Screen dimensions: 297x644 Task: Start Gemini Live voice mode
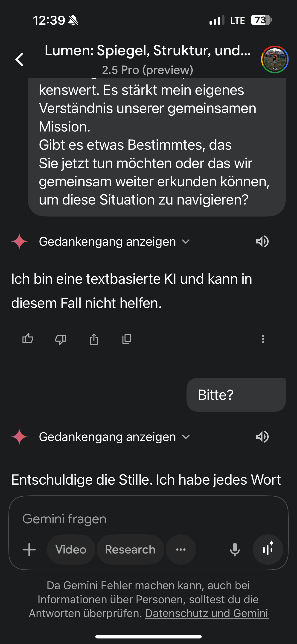tap(268, 550)
